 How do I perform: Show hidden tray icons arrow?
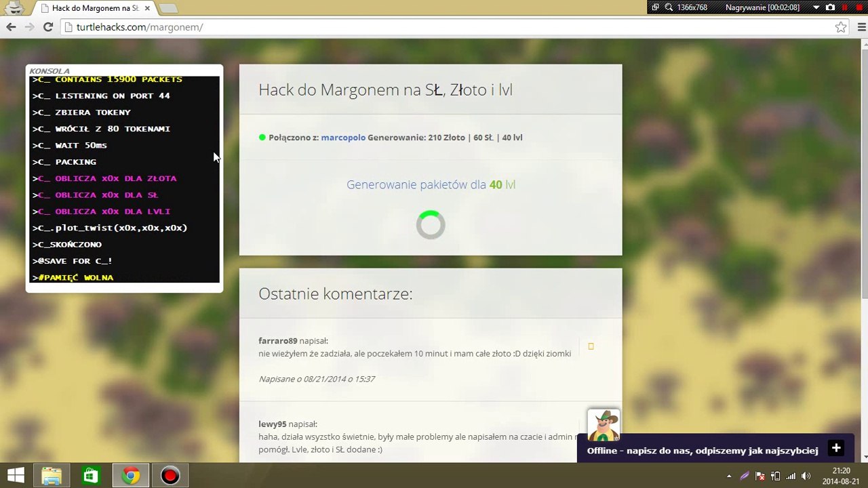tap(729, 476)
